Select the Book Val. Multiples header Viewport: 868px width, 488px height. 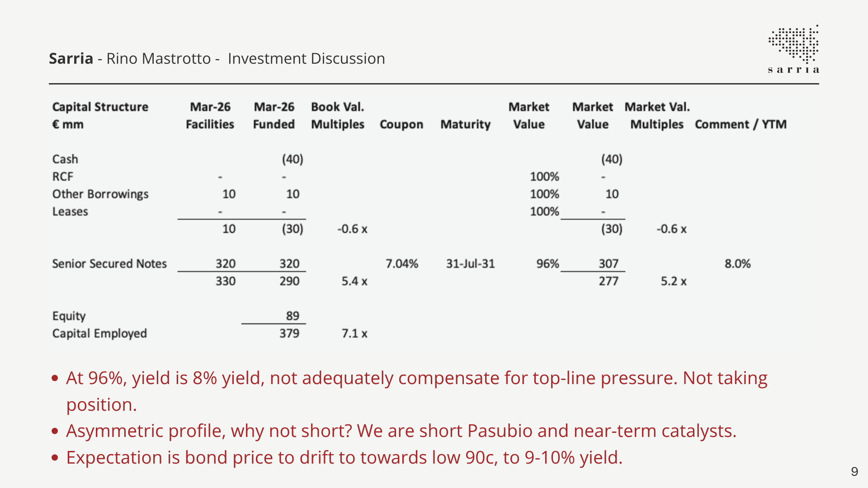[x=338, y=116]
